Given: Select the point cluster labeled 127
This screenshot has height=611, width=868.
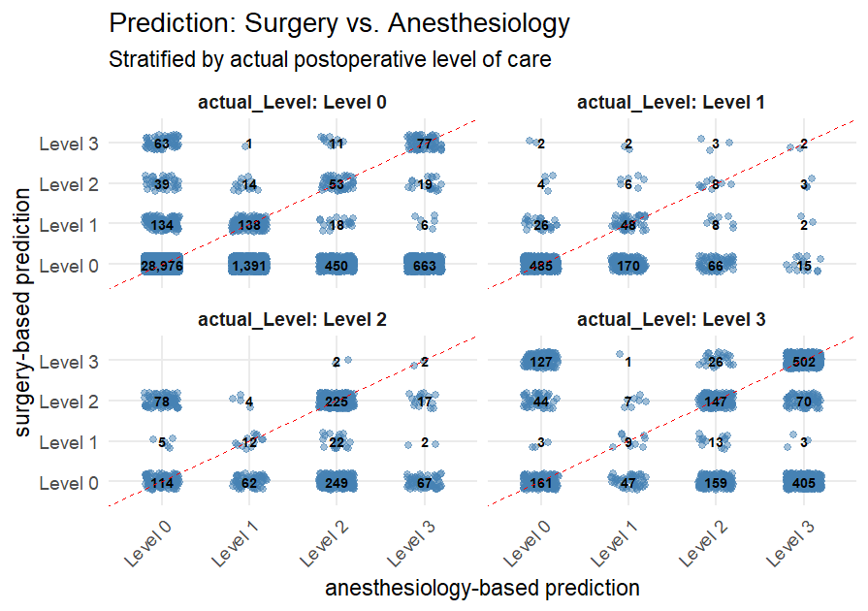Looking at the screenshot, I should coord(540,361).
